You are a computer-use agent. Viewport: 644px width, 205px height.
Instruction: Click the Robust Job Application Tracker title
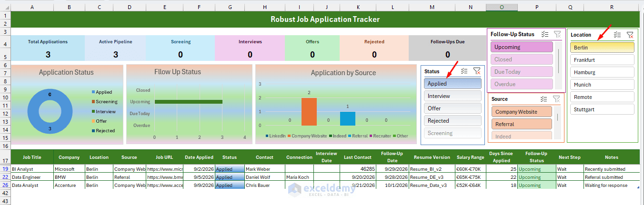(x=325, y=20)
